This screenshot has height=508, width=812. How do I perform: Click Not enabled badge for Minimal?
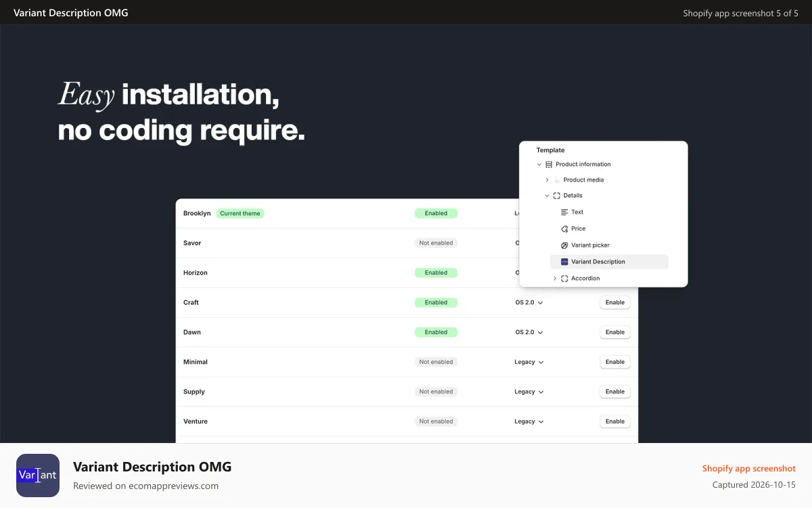pyautogui.click(x=436, y=362)
